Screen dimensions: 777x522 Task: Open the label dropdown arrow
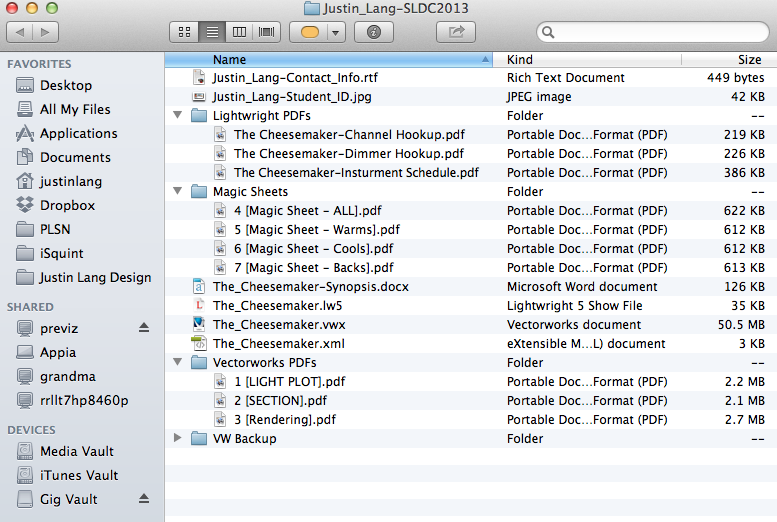tap(335, 33)
